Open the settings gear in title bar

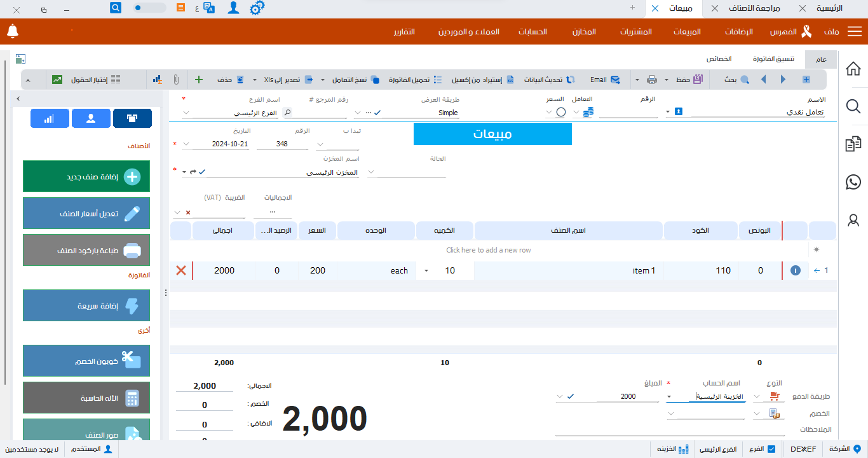(257, 8)
